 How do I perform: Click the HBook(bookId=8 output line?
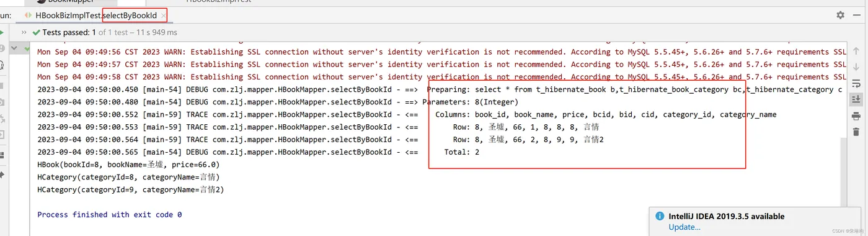point(128,165)
